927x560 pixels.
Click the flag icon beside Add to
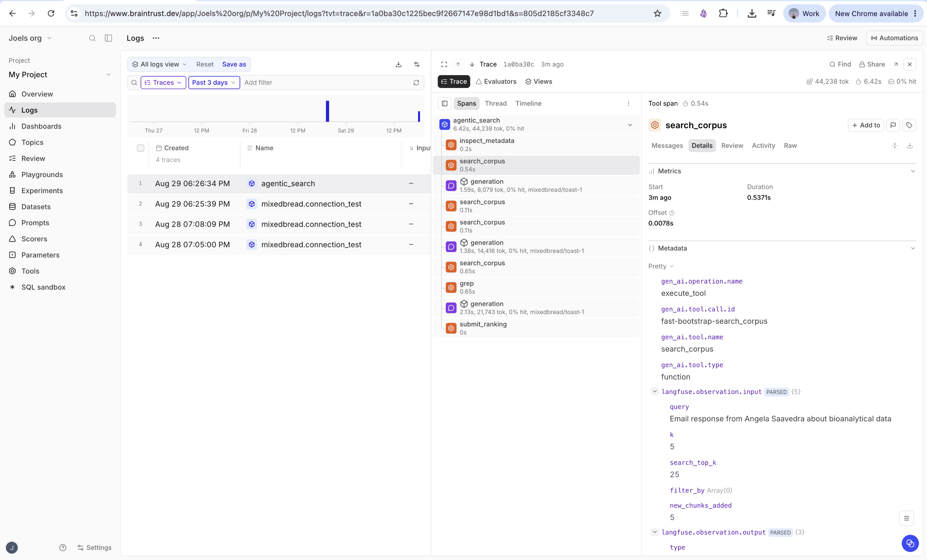coord(893,125)
